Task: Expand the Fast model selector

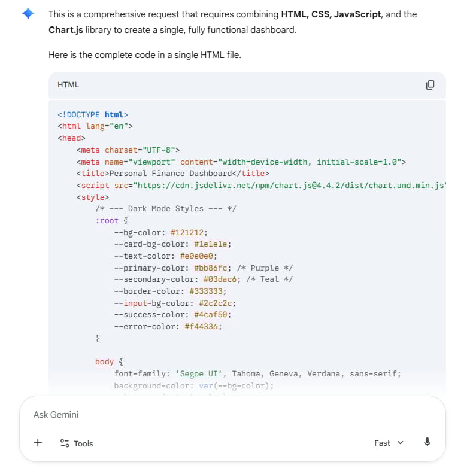Action: tap(389, 443)
